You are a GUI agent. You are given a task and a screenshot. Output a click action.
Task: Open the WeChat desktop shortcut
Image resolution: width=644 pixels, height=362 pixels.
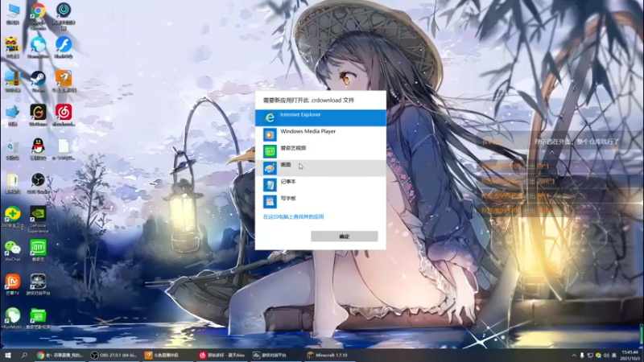(13, 250)
